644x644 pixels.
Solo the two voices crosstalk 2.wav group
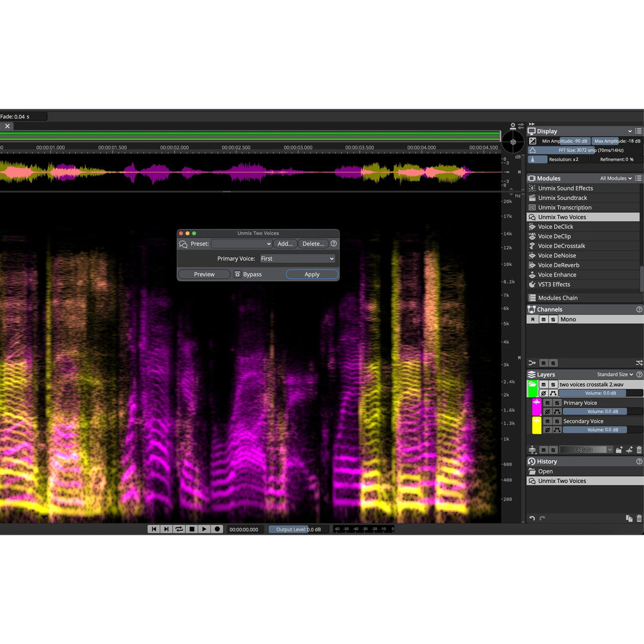pos(553,384)
